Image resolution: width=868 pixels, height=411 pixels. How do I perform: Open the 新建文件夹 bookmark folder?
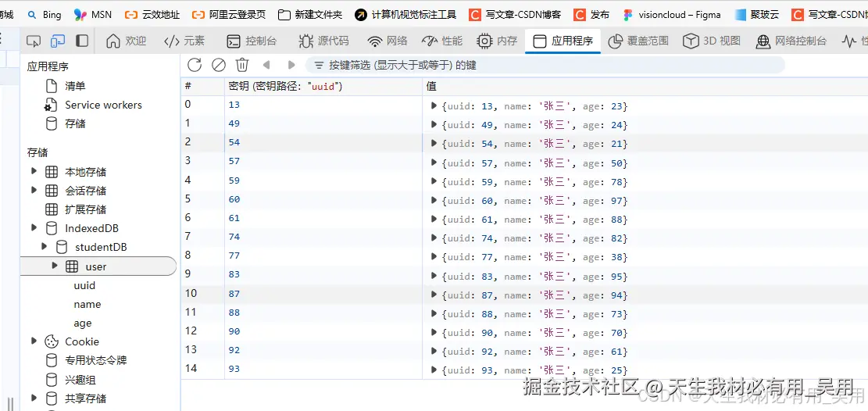[310, 14]
